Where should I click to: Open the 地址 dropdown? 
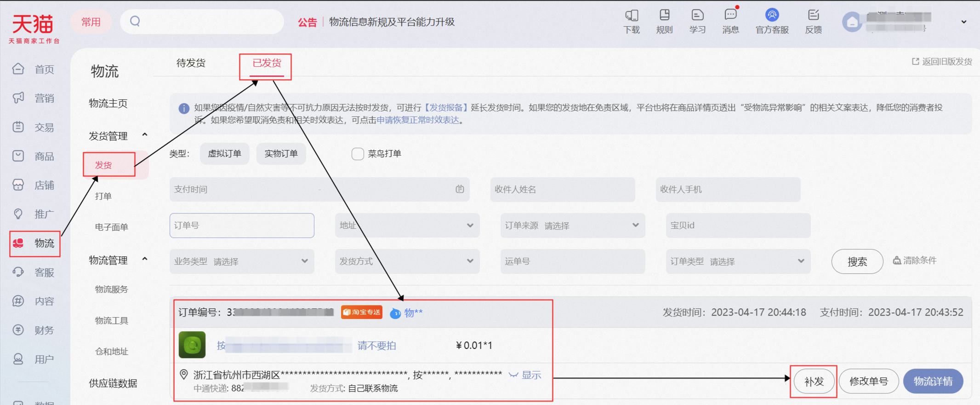pos(407,225)
